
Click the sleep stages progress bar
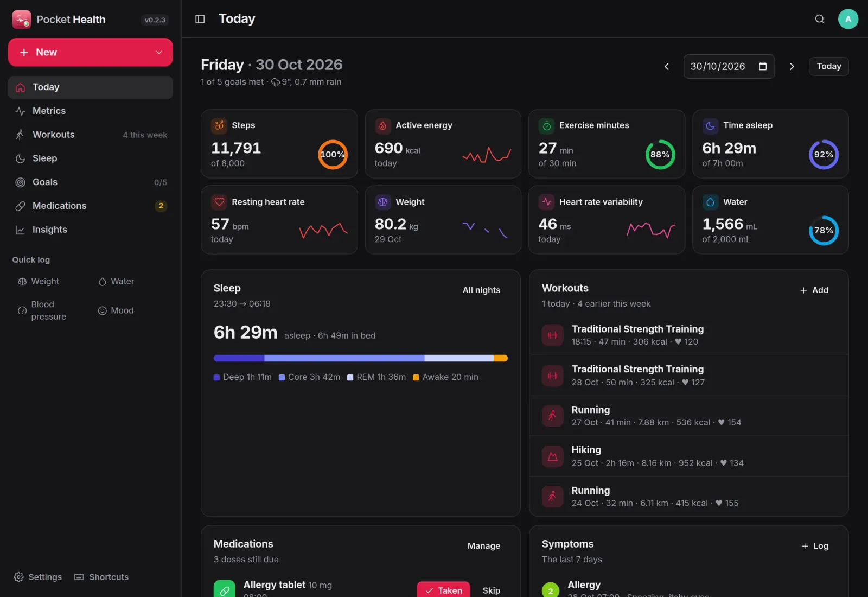pyautogui.click(x=361, y=358)
